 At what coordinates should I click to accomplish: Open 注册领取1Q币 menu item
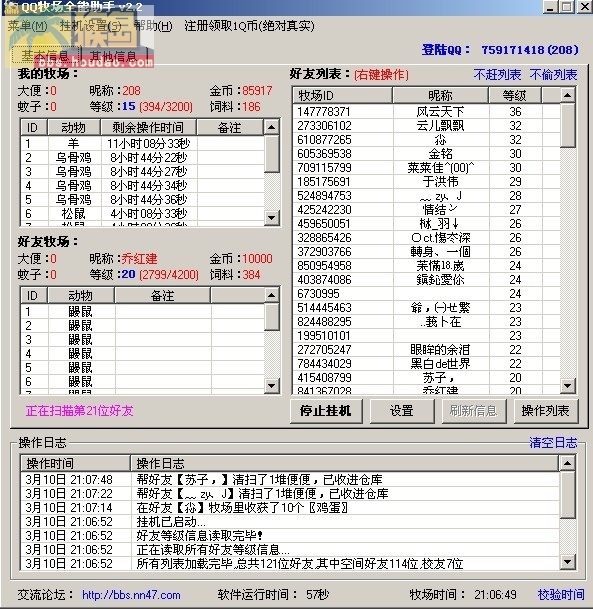(x=249, y=26)
